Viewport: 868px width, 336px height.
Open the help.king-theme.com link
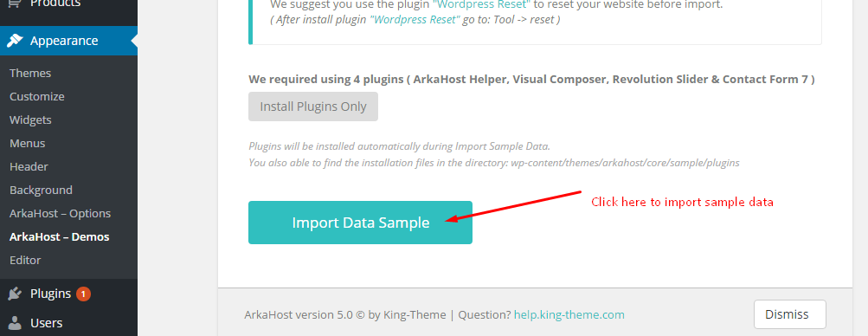569,314
